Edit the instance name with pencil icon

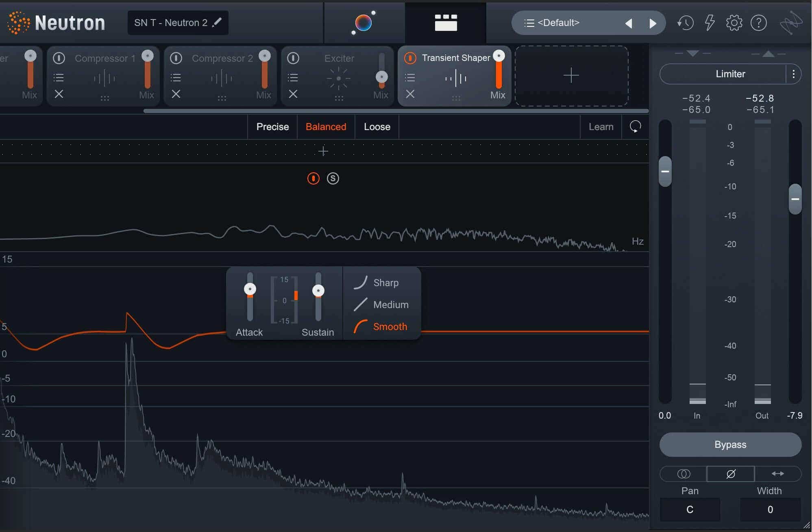[x=218, y=22]
